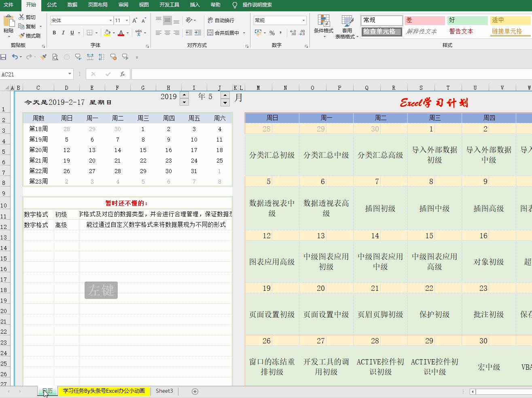Image resolution: width=532 pixels, height=398 pixels.
Task: Click the Undo arrow icon
Action: pos(15,57)
